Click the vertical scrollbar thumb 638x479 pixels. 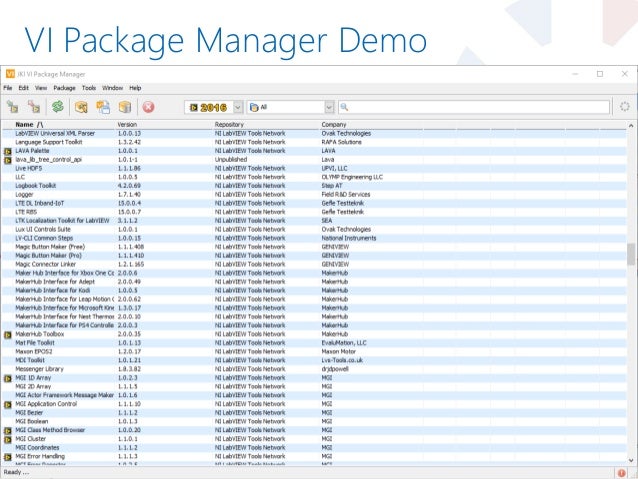[x=631, y=254]
